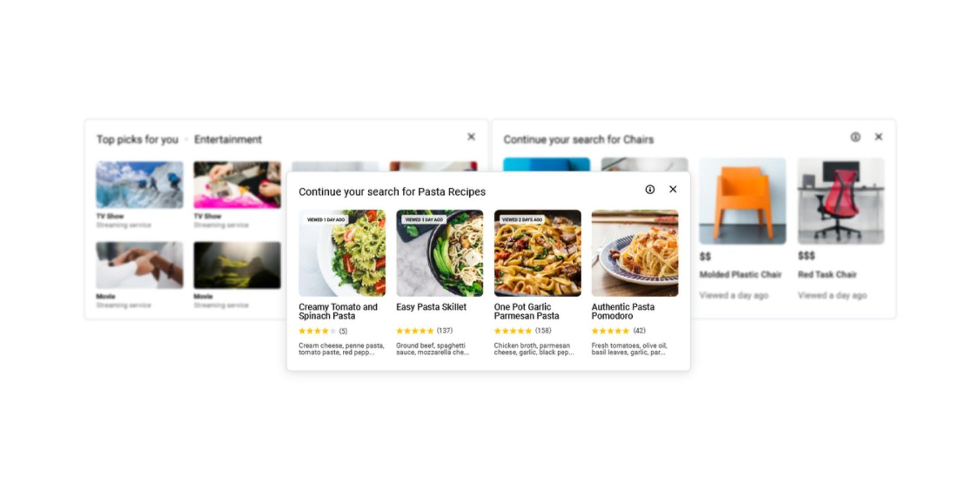Click the Easy Pasta Skillet title
Screen dimensions: 980x490
pos(431,307)
